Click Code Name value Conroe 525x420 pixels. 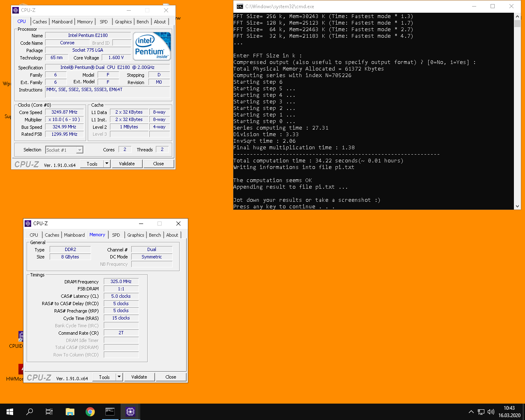point(67,43)
